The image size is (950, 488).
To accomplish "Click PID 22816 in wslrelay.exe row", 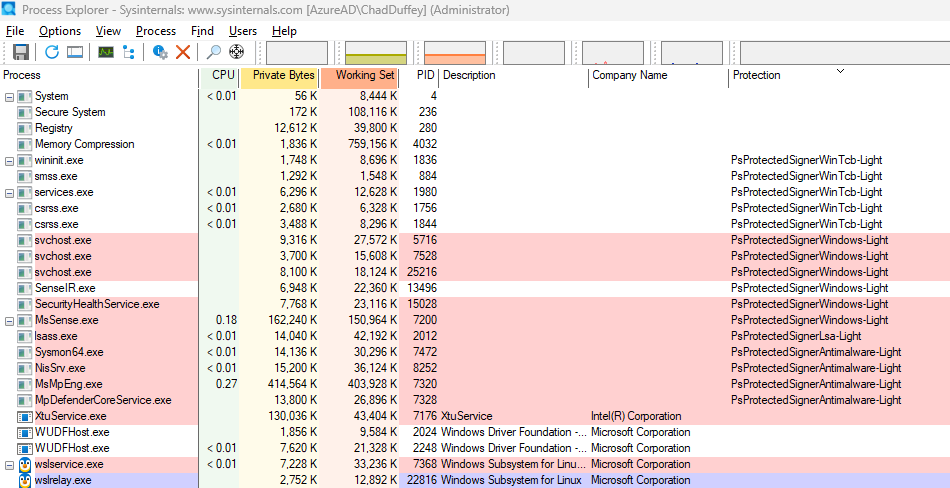I will (420, 481).
